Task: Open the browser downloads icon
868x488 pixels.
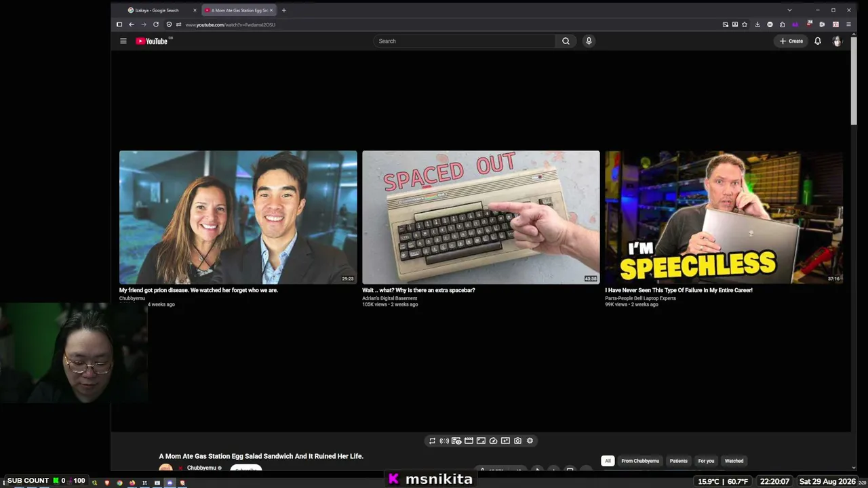Action: click(757, 24)
